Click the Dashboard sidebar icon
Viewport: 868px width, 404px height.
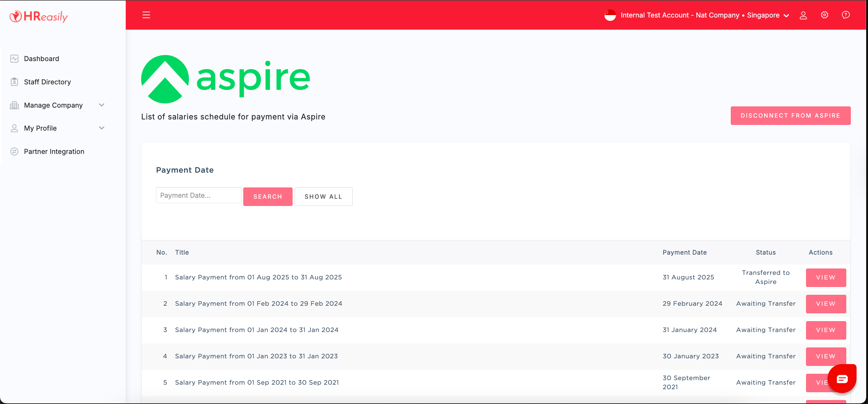14,59
